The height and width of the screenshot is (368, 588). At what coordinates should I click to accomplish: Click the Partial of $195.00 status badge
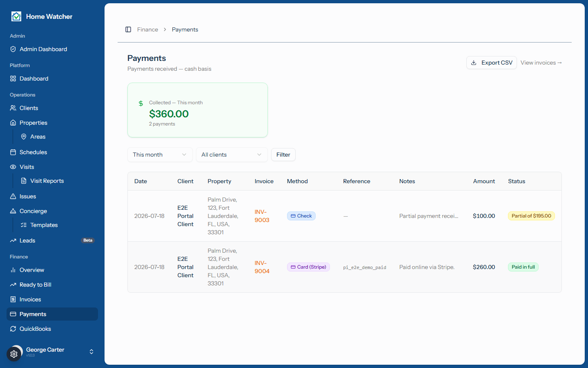531,216
